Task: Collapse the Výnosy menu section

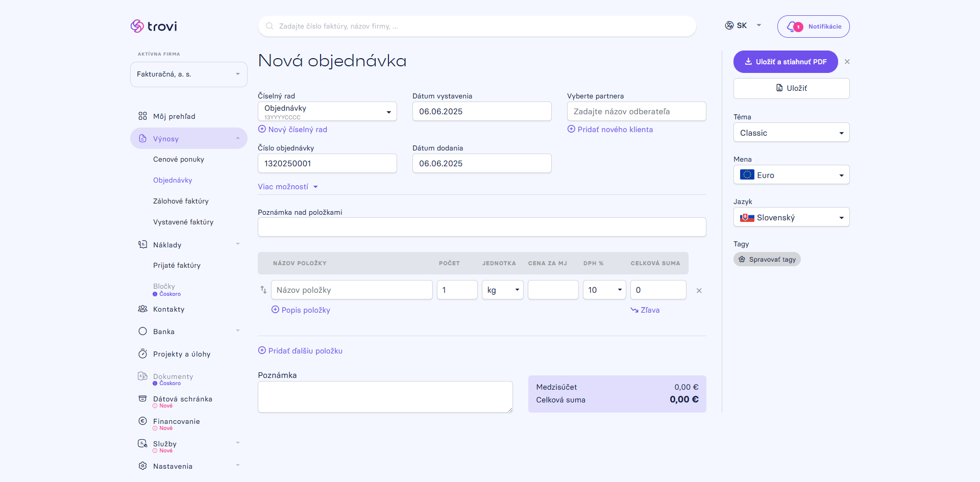Action: (x=237, y=138)
